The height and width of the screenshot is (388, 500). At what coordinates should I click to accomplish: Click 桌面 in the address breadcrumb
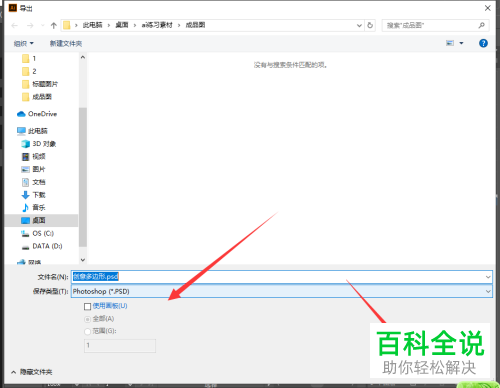pyautogui.click(x=122, y=25)
